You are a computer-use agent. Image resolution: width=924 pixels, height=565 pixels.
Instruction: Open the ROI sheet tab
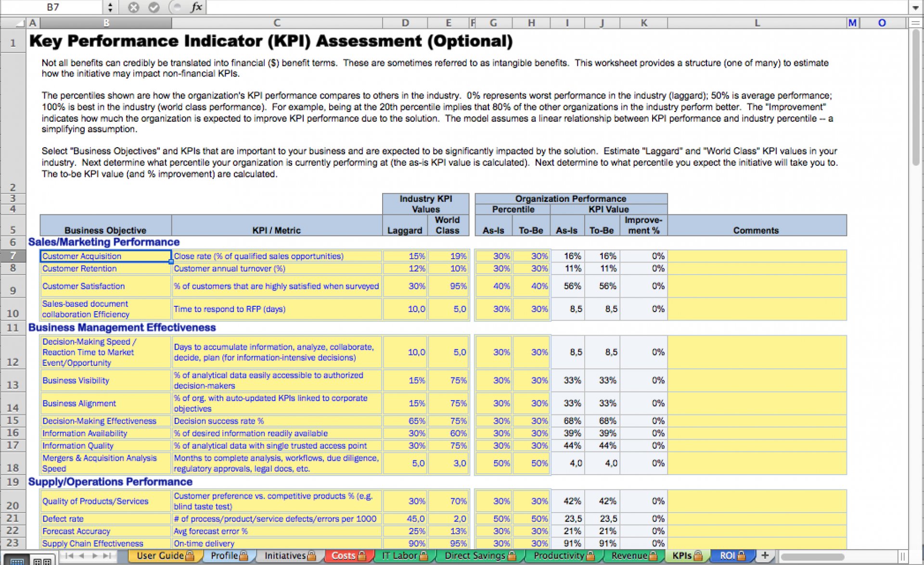[x=732, y=556]
